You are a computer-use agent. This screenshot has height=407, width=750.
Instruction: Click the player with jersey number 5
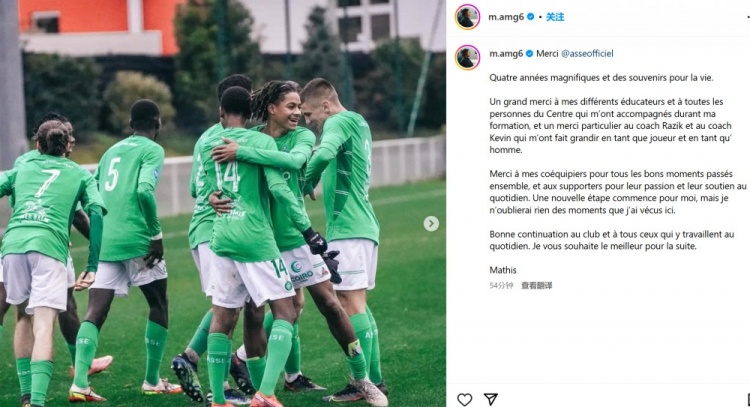[x=127, y=244]
